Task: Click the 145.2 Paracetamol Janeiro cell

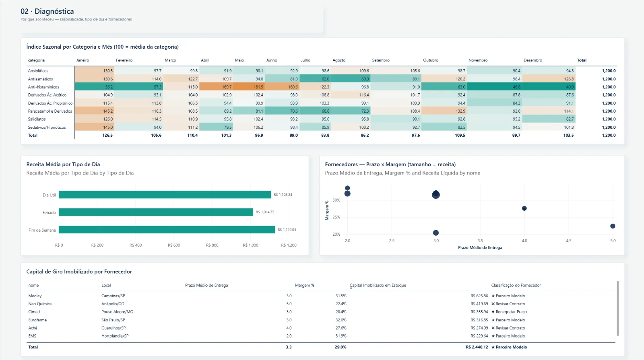Action: click(x=95, y=111)
